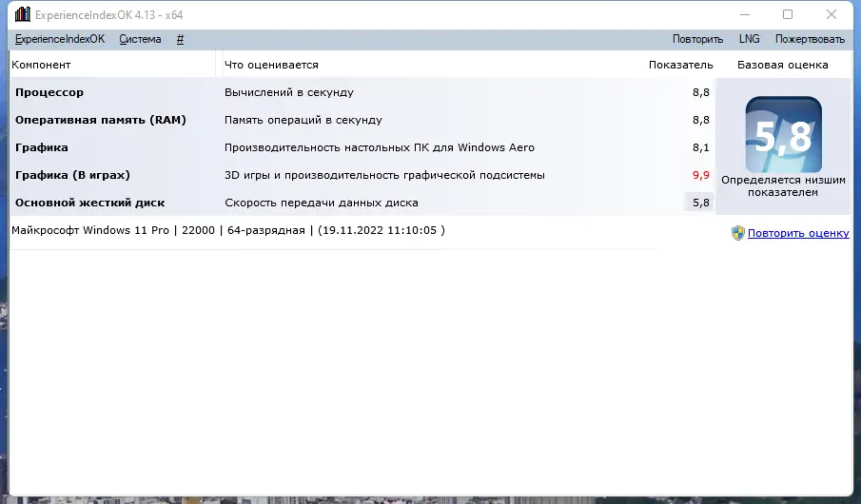The image size is (861, 504).
Task: Select the Основной жесткий диск label
Action: [x=90, y=203]
